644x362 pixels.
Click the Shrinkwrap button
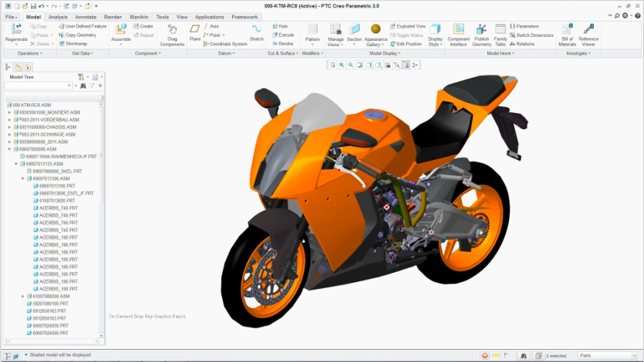[x=73, y=44]
